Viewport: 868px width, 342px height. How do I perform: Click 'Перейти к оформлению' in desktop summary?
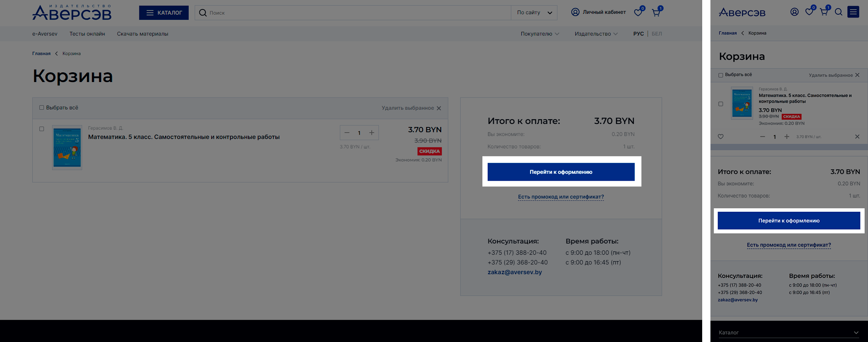pos(561,172)
